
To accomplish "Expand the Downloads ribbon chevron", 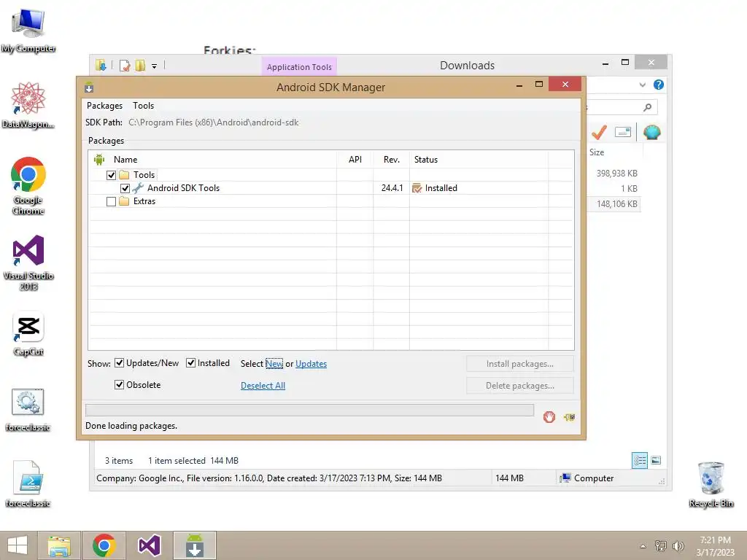I will tap(642, 85).
